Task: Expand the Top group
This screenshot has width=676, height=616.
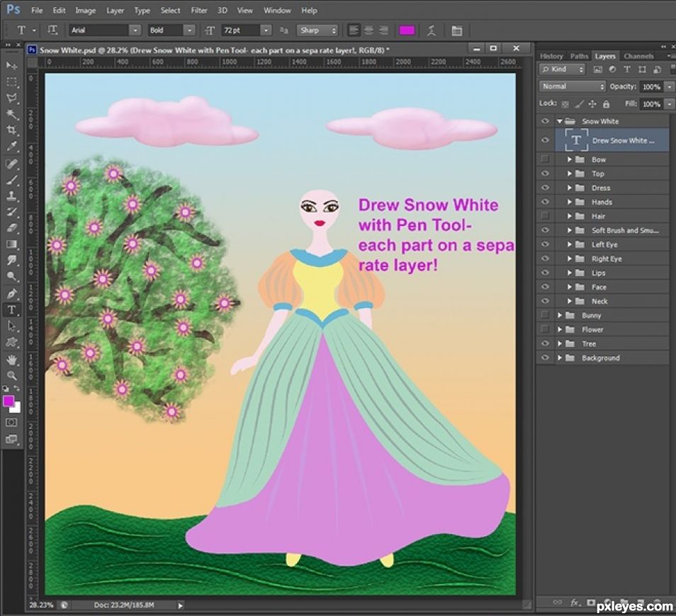Action: tap(570, 173)
